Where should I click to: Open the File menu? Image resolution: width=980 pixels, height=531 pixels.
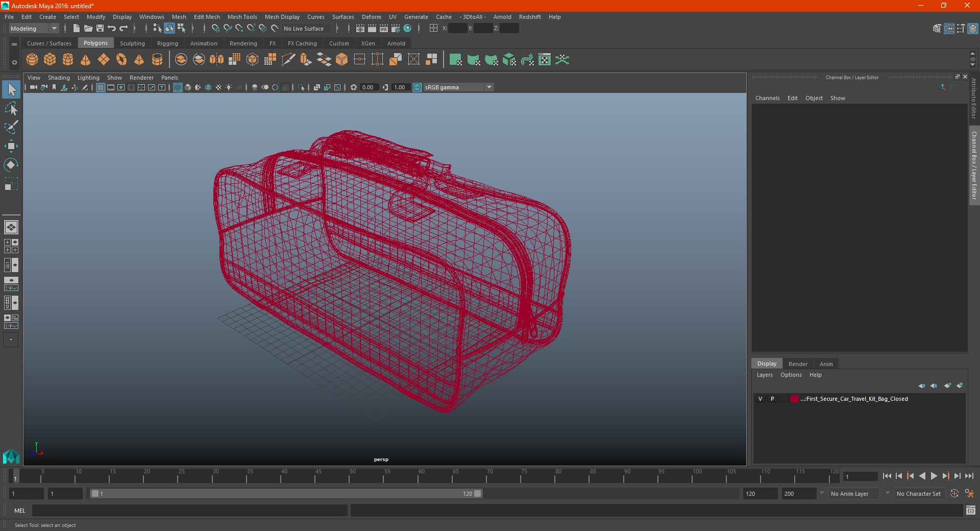coord(9,17)
